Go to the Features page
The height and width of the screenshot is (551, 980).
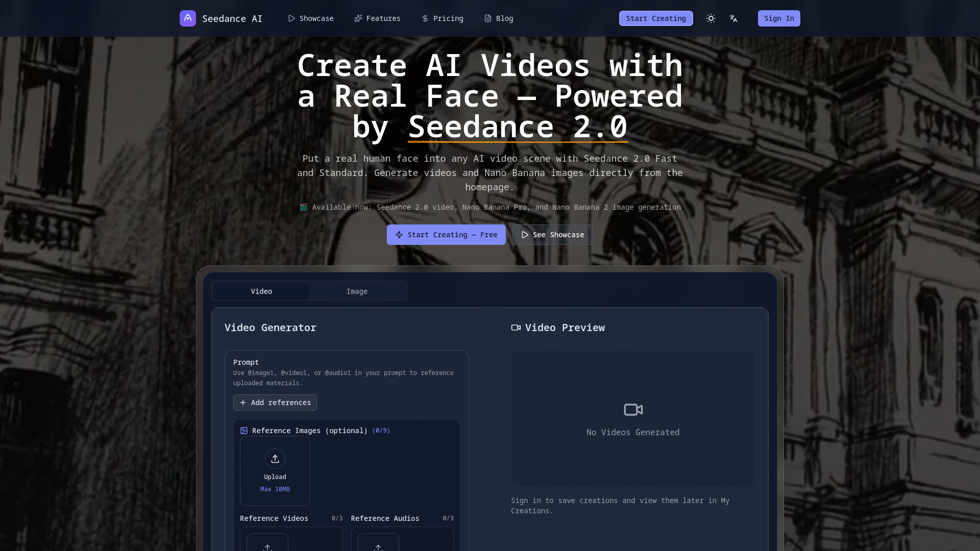pos(377,18)
